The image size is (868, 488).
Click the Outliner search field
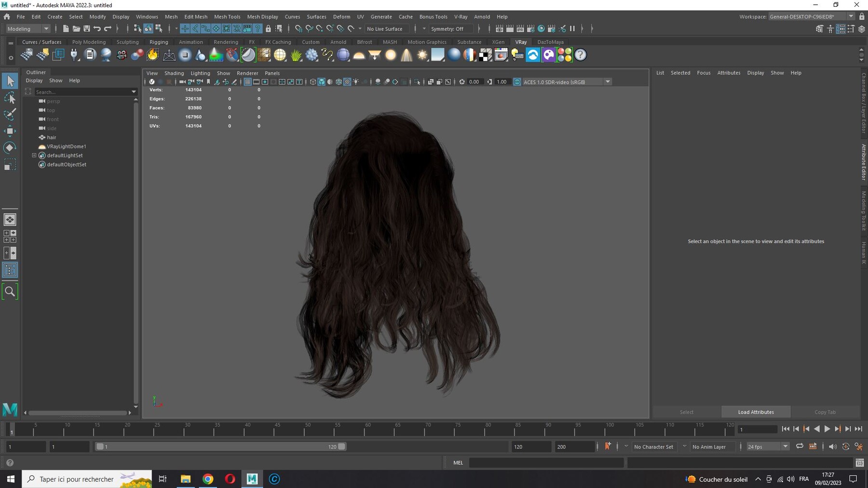82,92
